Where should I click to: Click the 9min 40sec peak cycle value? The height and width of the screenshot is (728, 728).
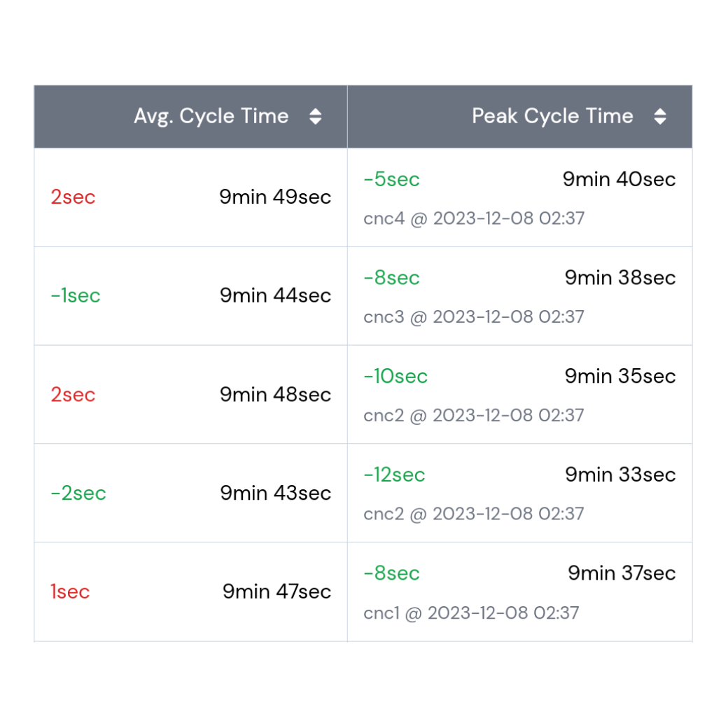(x=619, y=179)
